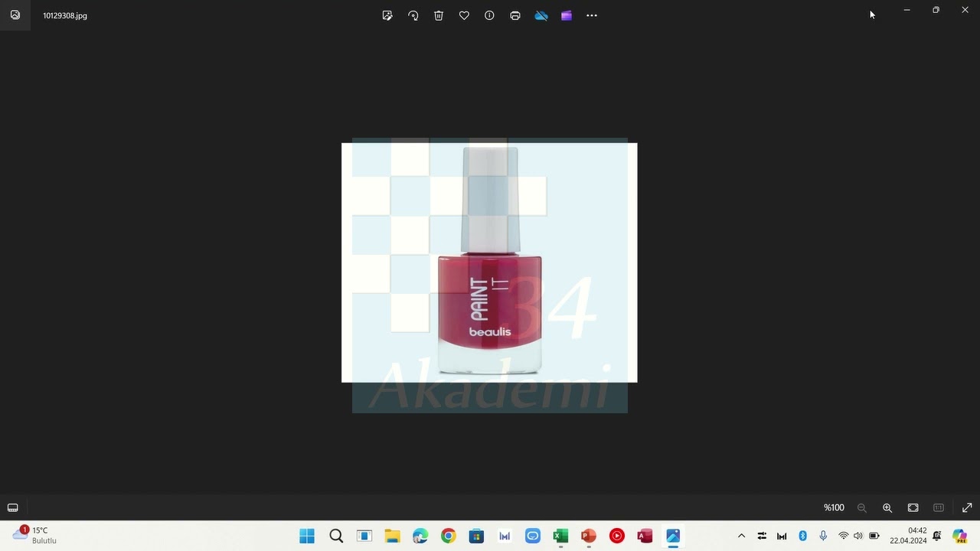Switch to PowerPoint from taskbar
Image resolution: width=980 pixels, height=551 pixels.
(589, 536)
